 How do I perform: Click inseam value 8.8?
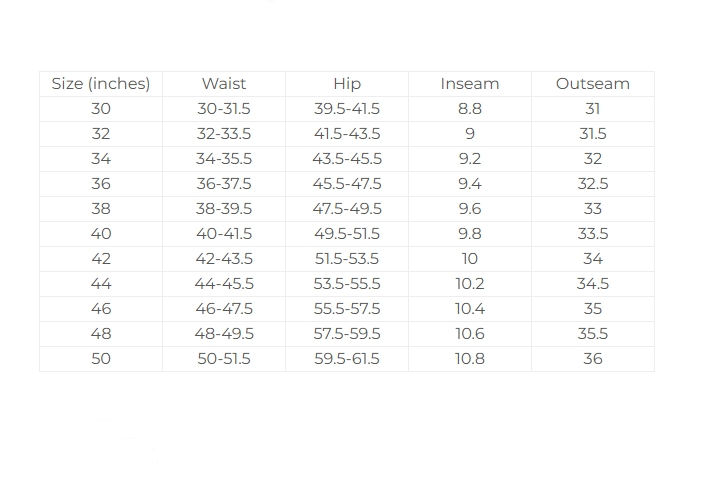(x=470, y=109)
